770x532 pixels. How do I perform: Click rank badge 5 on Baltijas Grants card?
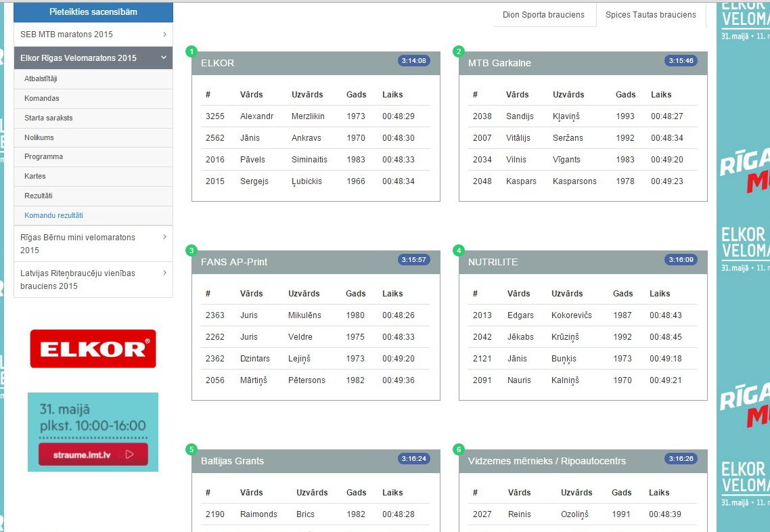coord(191,449)
